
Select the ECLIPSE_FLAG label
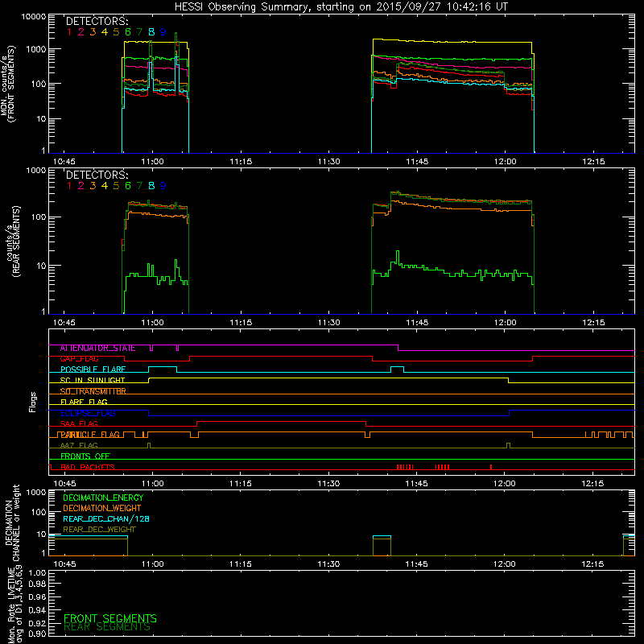coord(88,413)
